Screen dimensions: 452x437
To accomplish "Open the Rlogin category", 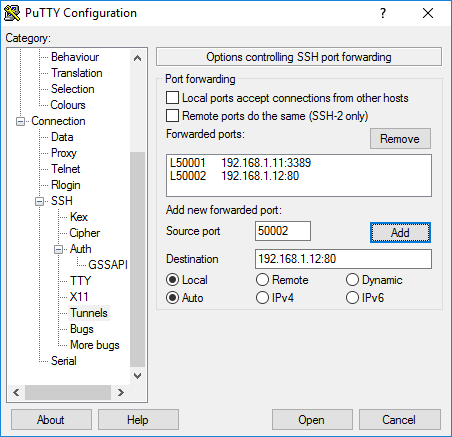I will pos(66,185).
